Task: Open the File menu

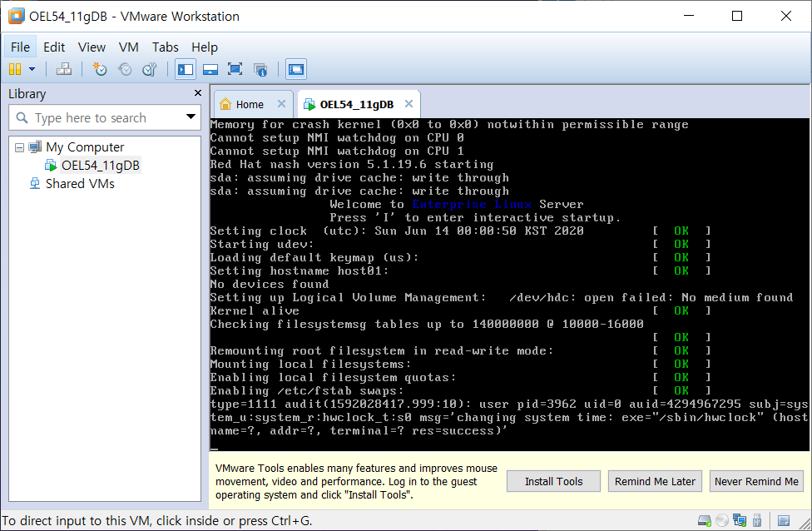Action: click(20, 47)
